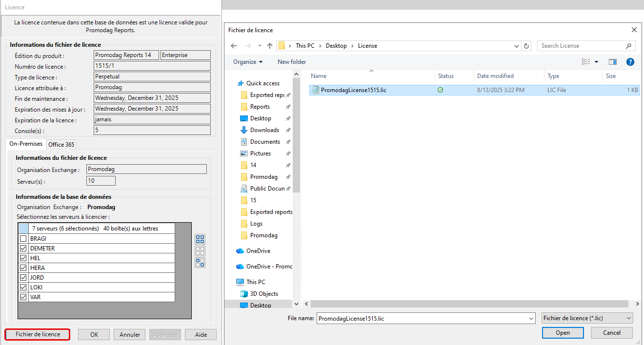This screenshot has height=345, width=644.
Task: Open the file type filter dropdown
Action: 587,318
